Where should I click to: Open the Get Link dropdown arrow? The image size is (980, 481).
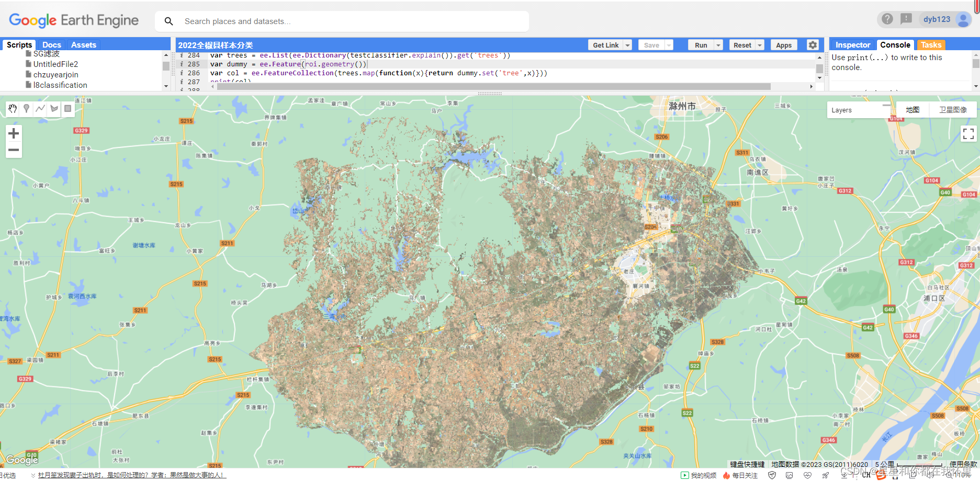pos(627,45)
